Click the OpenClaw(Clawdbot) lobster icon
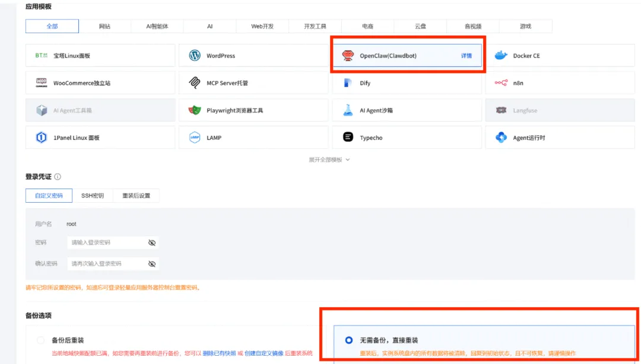 [348, 55]
